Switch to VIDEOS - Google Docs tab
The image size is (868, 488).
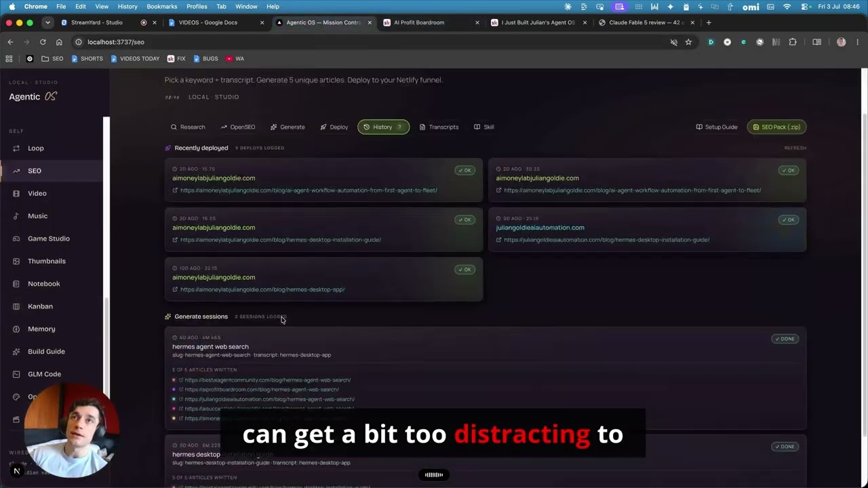(x=208, y=22)
